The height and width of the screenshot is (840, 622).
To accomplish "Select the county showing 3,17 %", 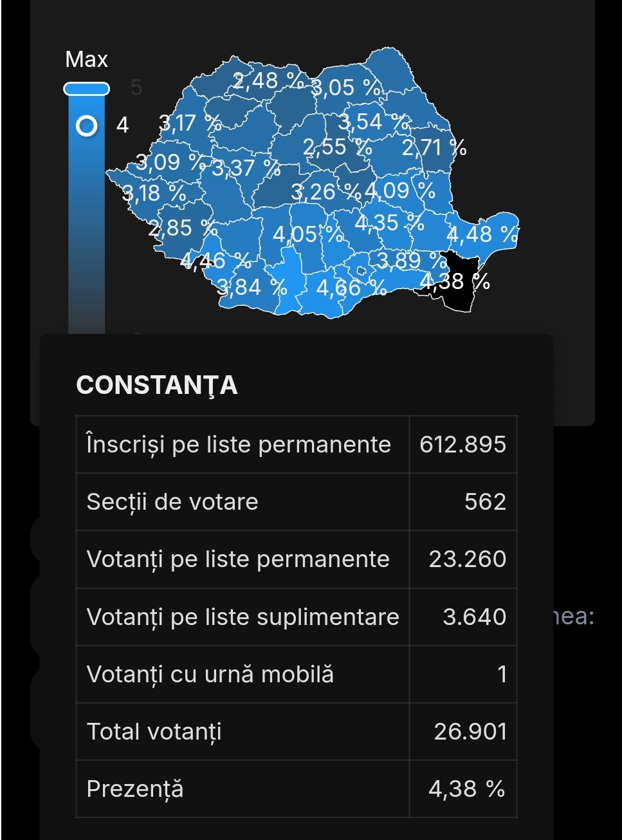I will point(190,122).
